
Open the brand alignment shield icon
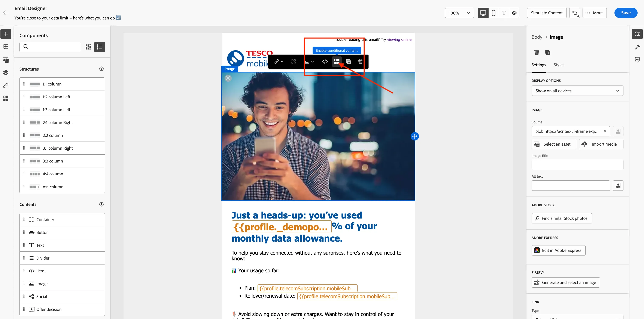637,60
